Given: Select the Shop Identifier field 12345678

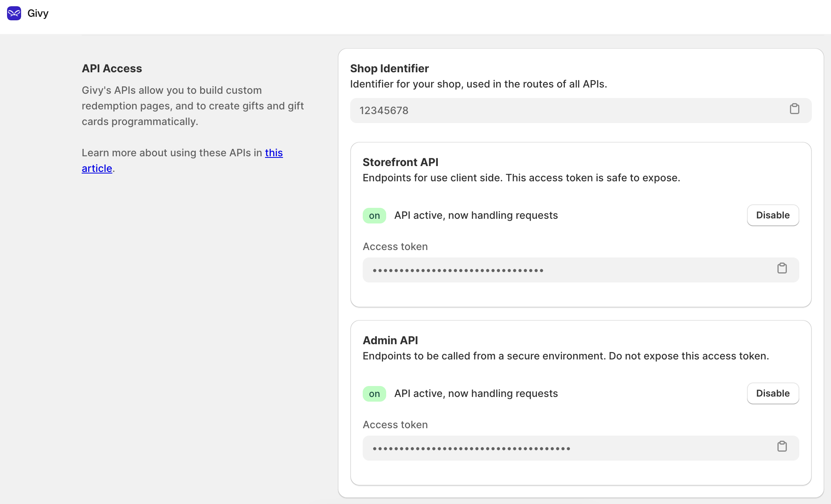Looking at the screenshot, I should 581,111.
